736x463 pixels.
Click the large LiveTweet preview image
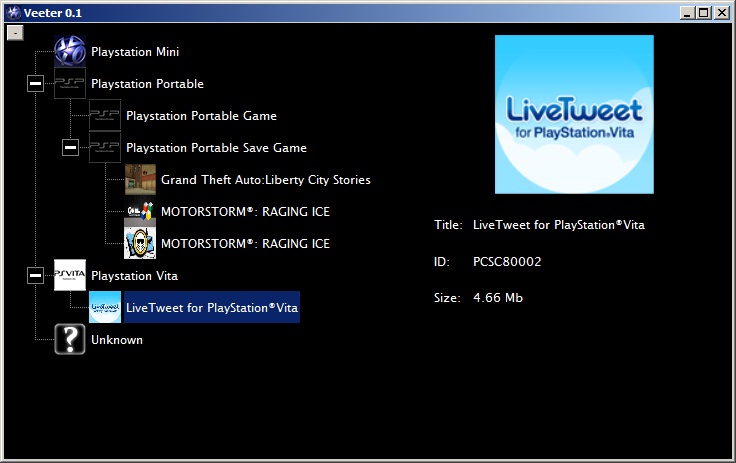tap(574, 114)
